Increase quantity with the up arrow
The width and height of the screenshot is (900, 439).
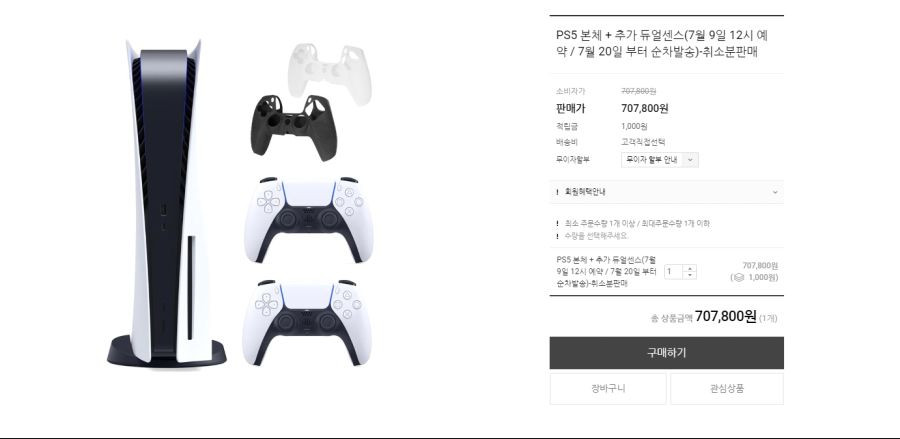click(690, 268)
